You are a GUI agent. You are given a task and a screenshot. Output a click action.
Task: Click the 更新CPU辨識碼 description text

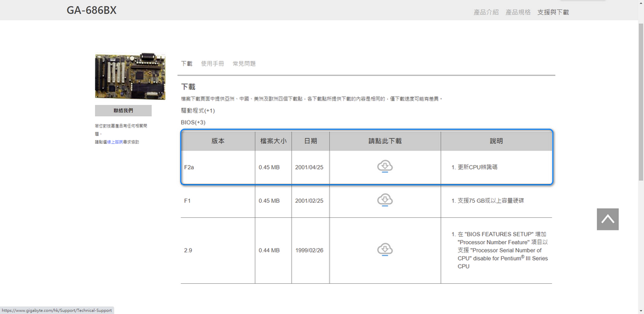[x=478, y=167]
